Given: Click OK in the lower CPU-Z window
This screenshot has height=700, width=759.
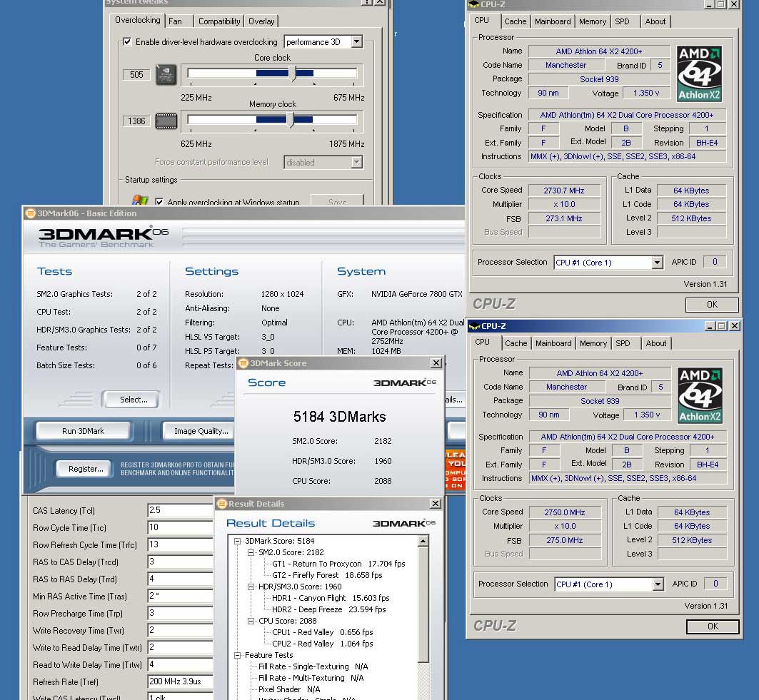Looking at the screenshot, I should pyautogui.click(x=713, y=627).
